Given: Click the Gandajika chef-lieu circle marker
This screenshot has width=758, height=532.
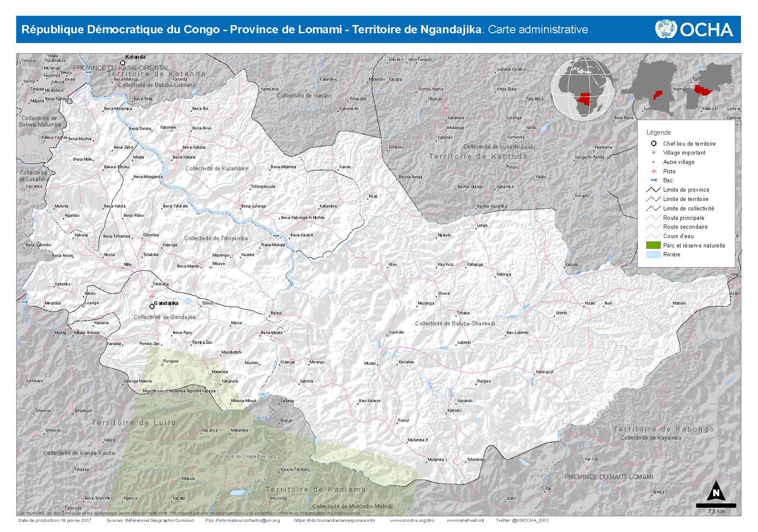Looking at the screenshot, I should tap(152, 306).
